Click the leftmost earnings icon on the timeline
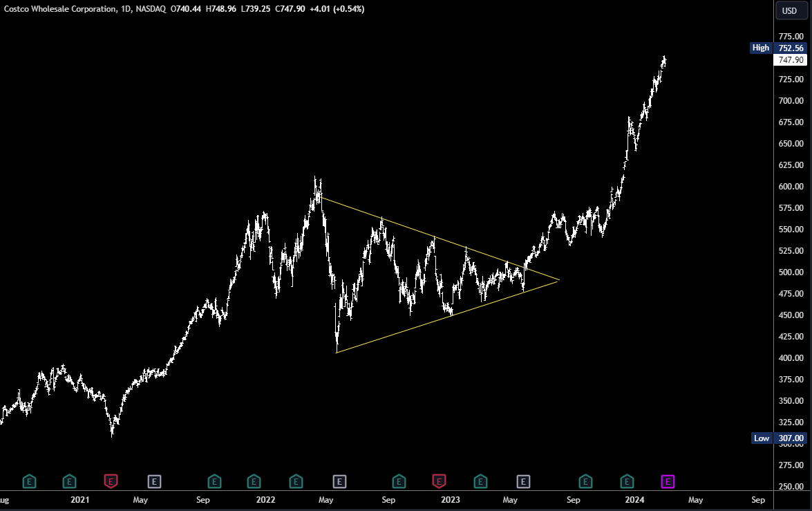 tap(30, 481)
